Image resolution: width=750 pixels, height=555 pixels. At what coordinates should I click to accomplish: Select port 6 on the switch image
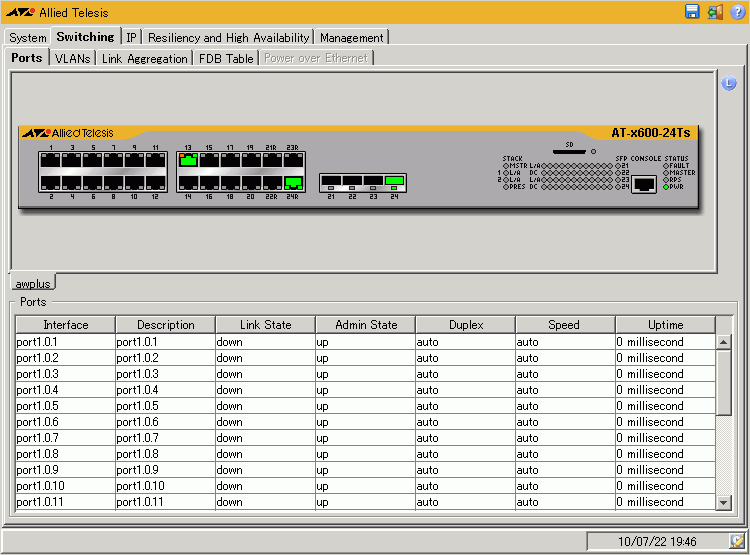[x=92, y=183]
